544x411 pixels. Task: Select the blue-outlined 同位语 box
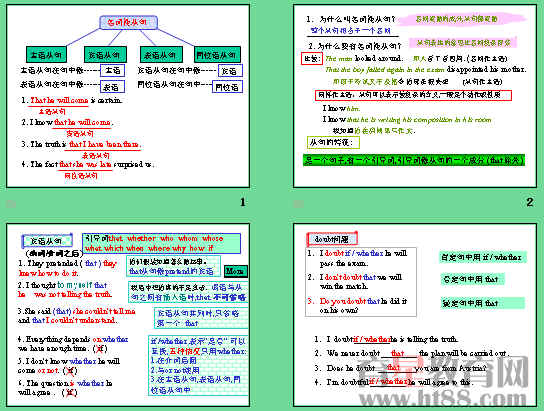[x=227, y=87]
